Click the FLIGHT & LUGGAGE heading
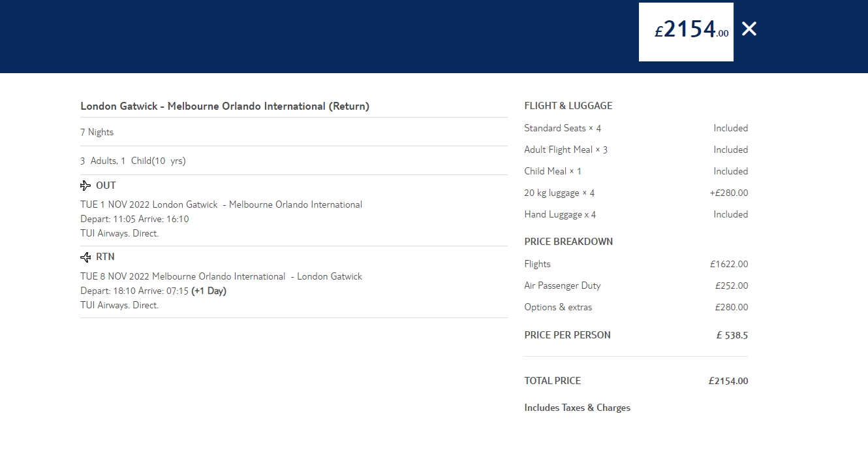Viewport: 868px width, 471px height. click(568, 106)
